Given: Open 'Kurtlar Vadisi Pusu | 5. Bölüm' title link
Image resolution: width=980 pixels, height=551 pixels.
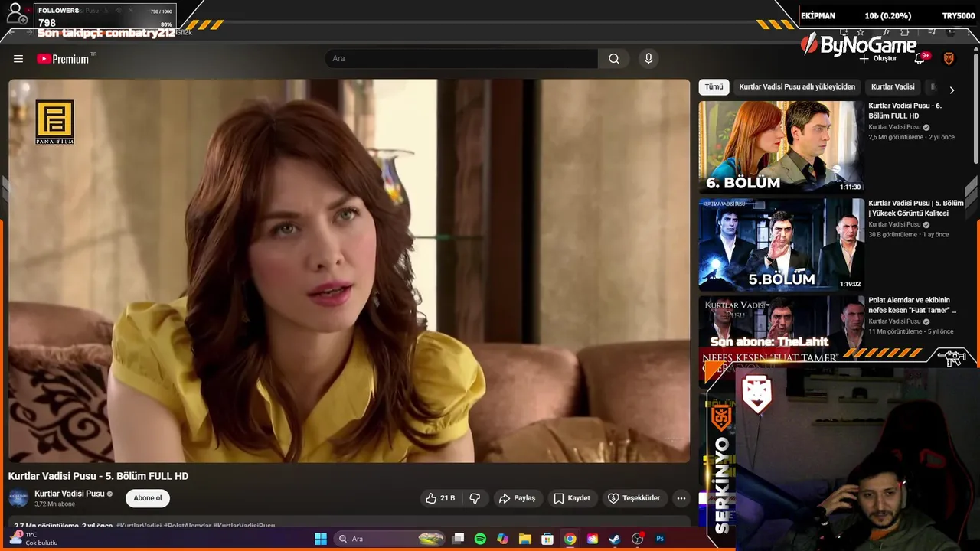Looking at the screenshot, I should pyautogui.click(x=916, y=208).
